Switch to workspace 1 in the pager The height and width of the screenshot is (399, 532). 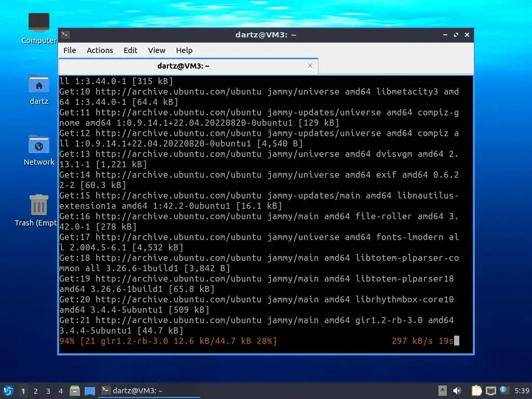(23, 391)
